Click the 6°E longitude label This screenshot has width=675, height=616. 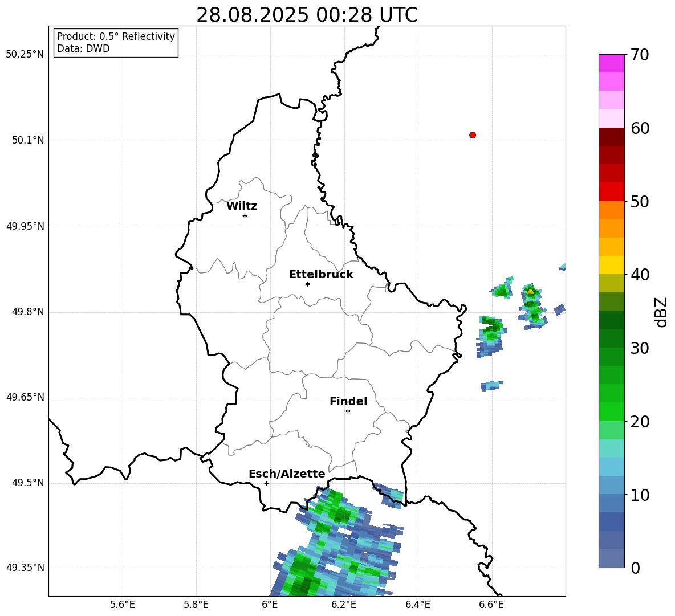(x=270, y=605)
